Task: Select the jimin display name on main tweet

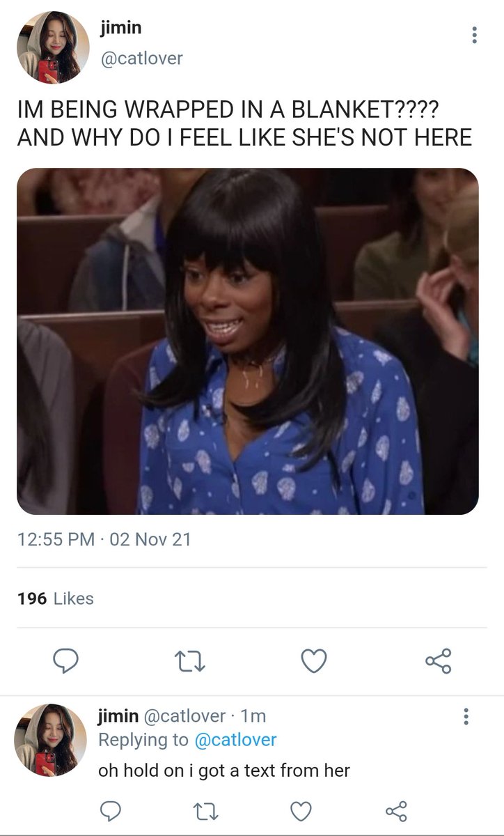Action: 121,28
